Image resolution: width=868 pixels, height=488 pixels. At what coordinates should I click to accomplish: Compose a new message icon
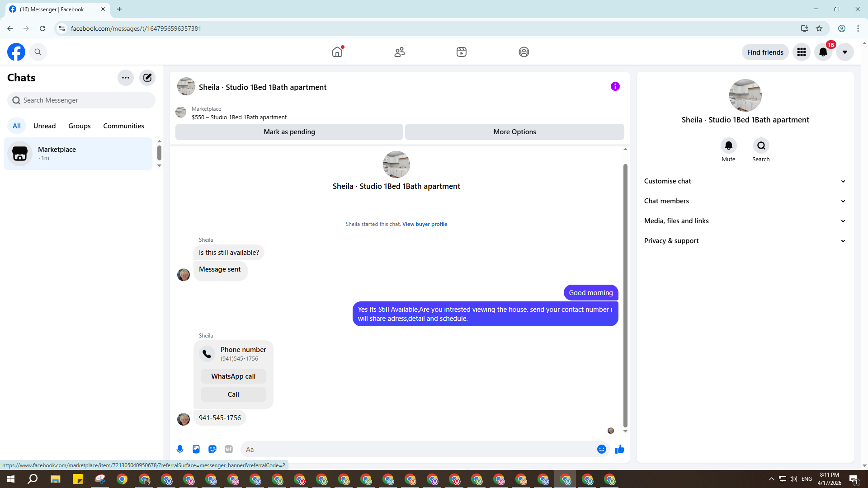tap(147, 78)
